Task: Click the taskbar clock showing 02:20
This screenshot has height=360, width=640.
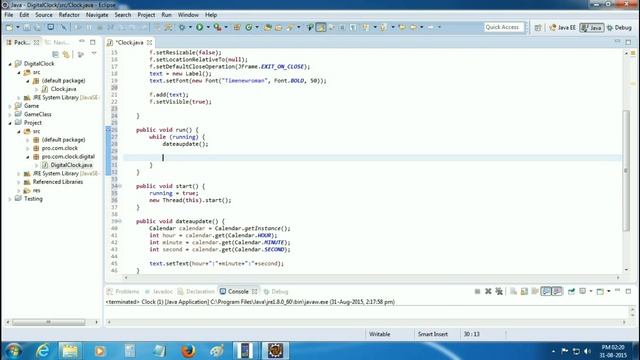Action: pyautogui.click(x=613, y=351)
